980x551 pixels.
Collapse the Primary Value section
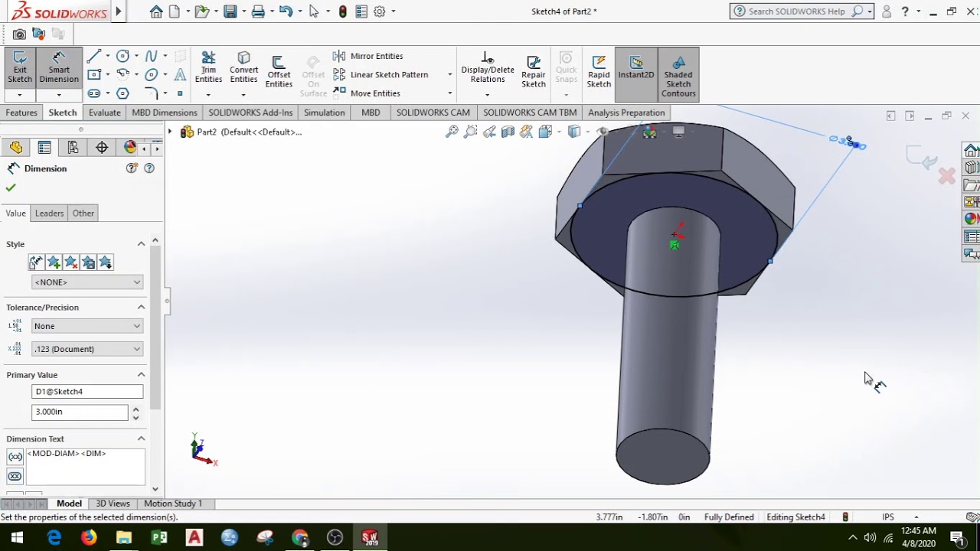coord(141,374)
